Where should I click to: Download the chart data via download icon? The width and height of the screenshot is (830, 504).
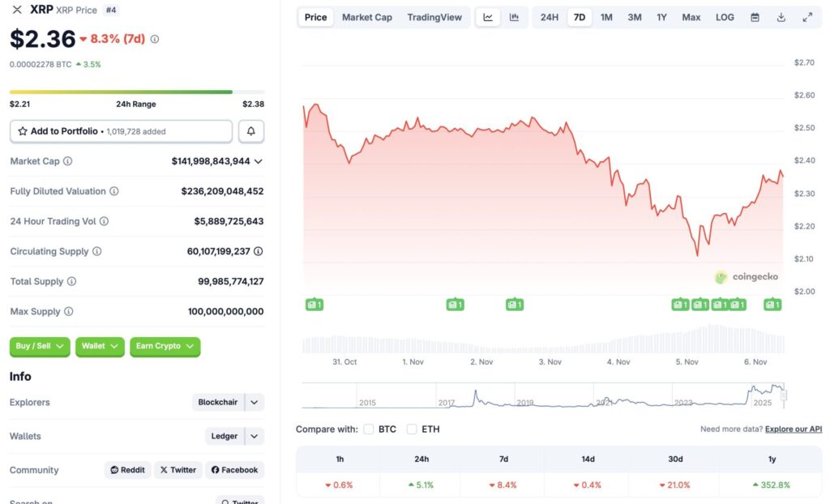(x=781, y=16)
